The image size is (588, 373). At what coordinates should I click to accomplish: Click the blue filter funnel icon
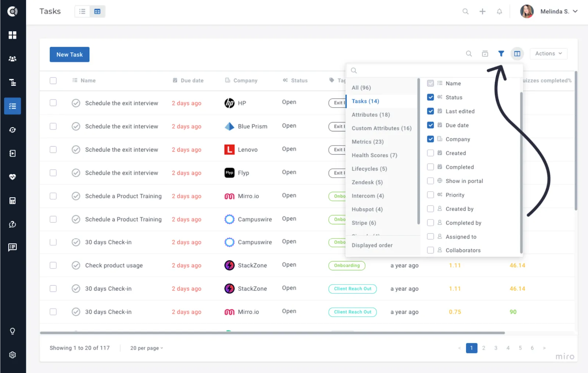[501, 54]
